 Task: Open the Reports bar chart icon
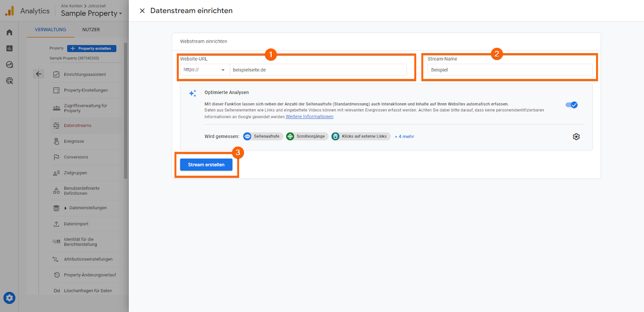[x=9, y=48]
